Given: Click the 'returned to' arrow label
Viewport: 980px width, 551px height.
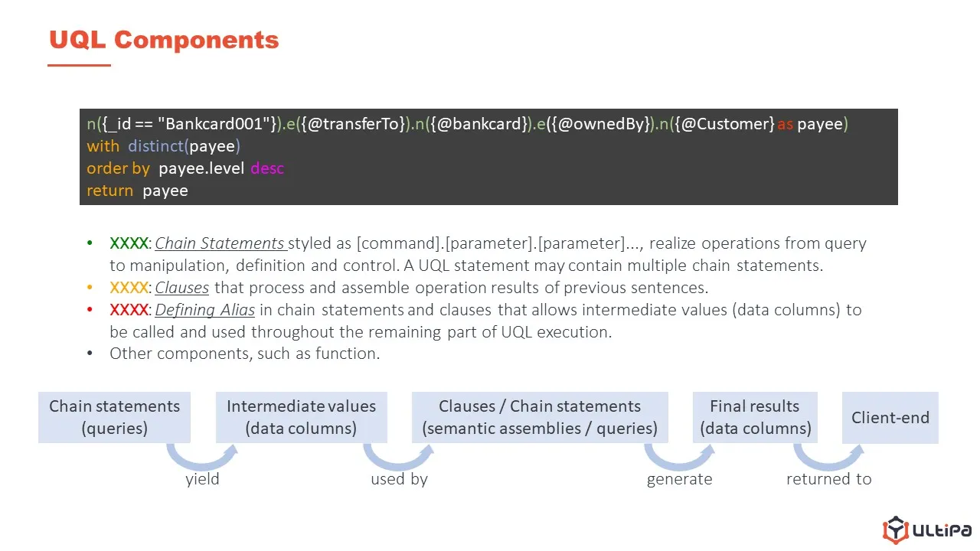Looking at the screenshot, I should (828, 479).
